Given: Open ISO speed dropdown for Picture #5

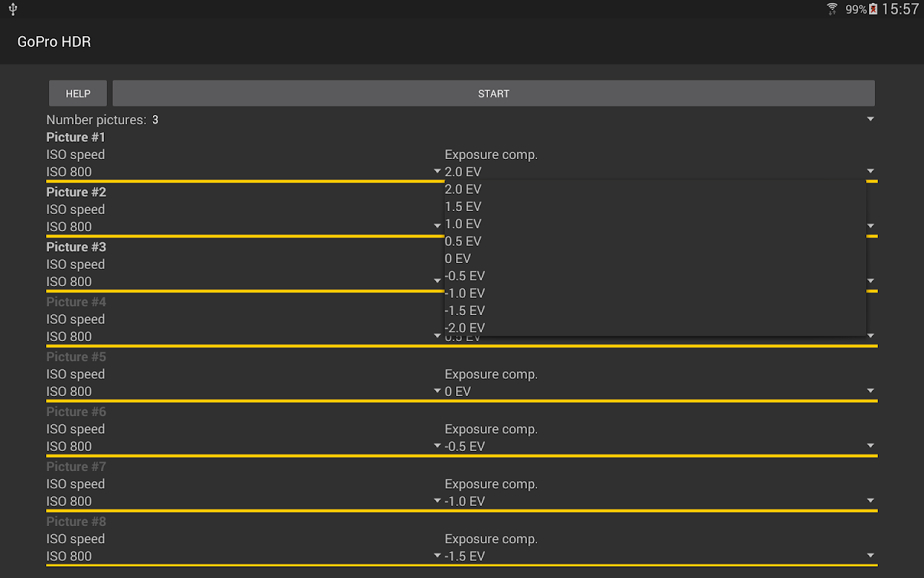Looking at the screenshot, I should pyautogui.click(x=244, y=392).
